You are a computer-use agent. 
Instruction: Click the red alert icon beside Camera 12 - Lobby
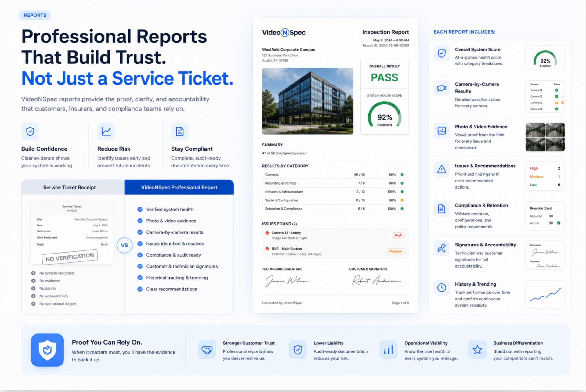(x=267, y=233)
